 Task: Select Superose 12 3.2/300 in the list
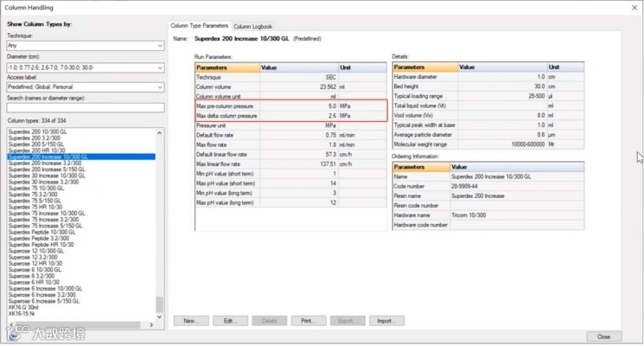(x=33, y=257)
